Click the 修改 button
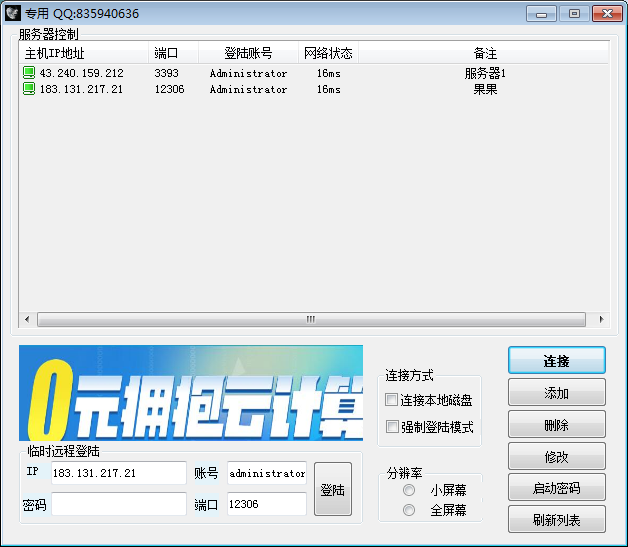 coord(557,456)
